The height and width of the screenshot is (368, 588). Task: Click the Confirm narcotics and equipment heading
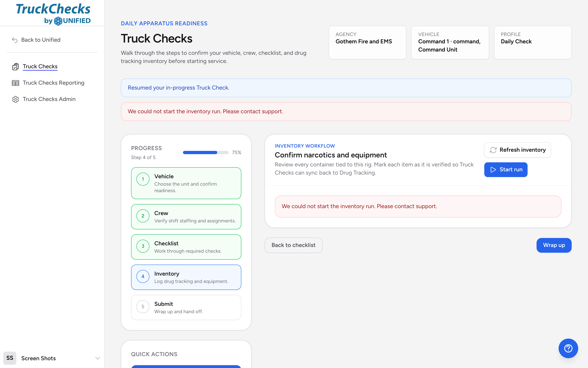coord(331,155)
